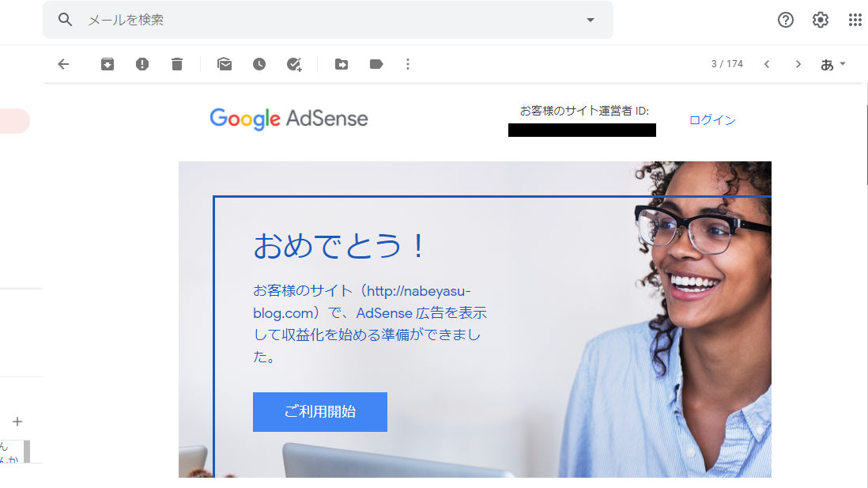Viewport: 868px width, 488px height.
Task: Snooze this email with the clock icon
Action: point(259,64)
